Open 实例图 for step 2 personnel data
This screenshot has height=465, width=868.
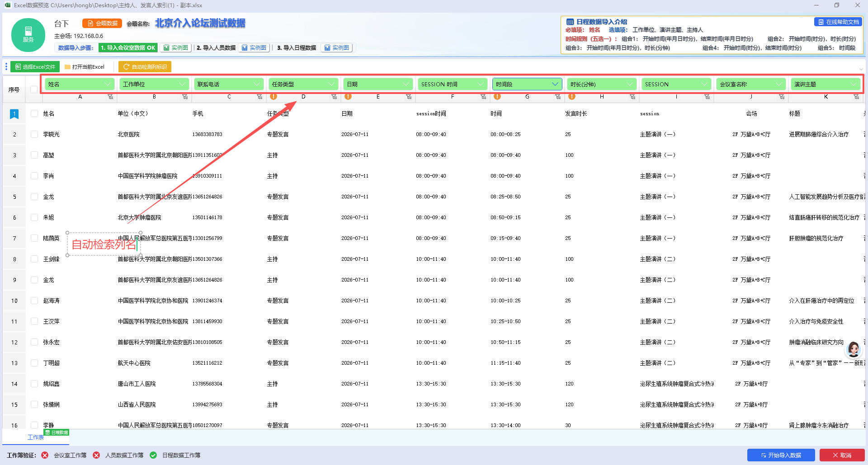pyautogui.click(x=254, y=48)
